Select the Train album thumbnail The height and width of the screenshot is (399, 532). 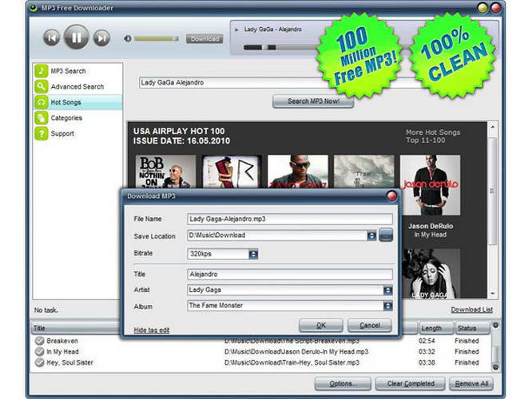pos(364,172)
